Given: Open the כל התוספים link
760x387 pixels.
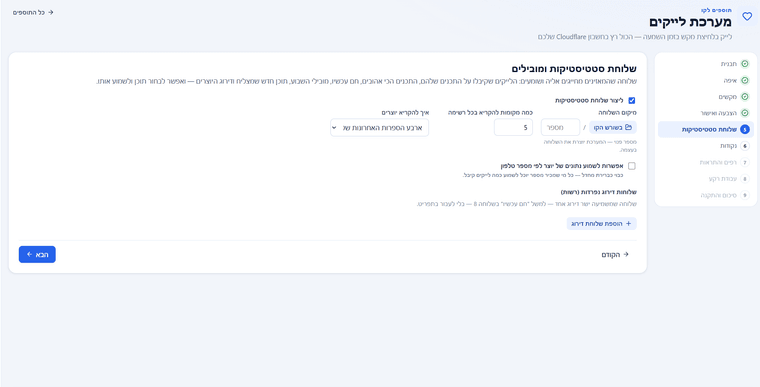Looking at the screenshot, I should [33, 13].
